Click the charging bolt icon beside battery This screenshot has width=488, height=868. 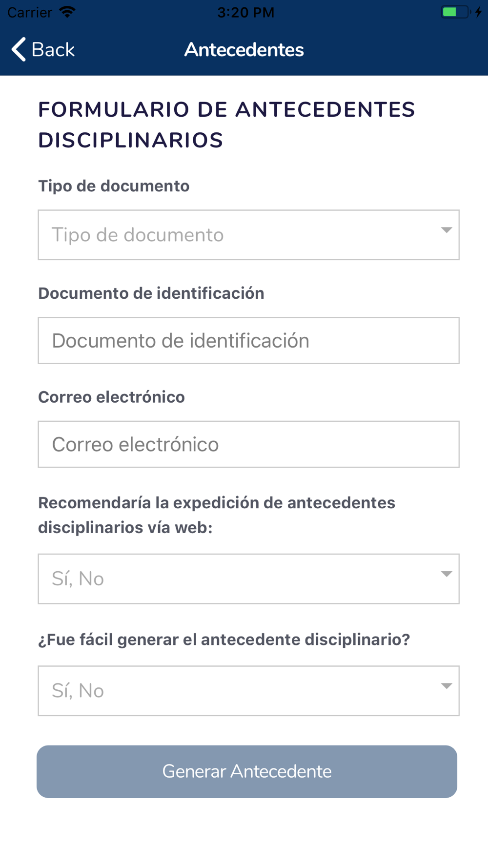479,12
